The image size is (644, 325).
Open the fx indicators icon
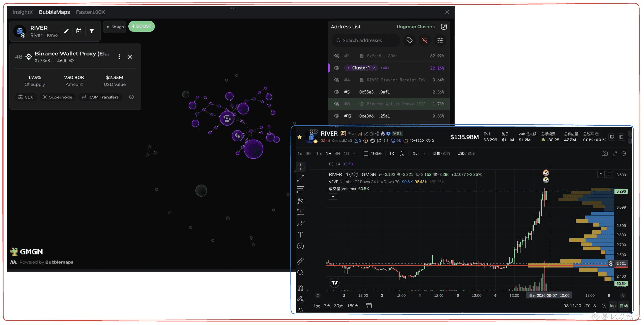(x=402, y=154)
